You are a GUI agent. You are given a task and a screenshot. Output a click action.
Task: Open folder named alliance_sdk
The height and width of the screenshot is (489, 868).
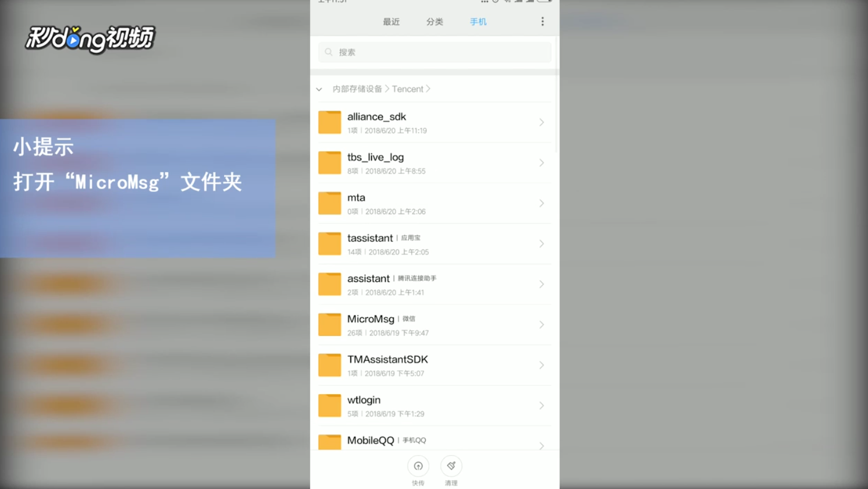[435, 122]
